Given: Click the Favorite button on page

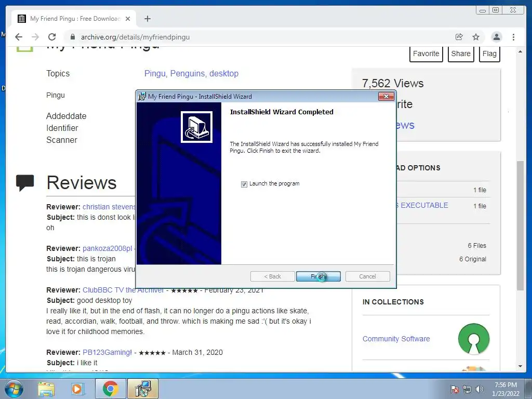Looking at the screenshot, I should pyautogui.click(x=426, y=54).
